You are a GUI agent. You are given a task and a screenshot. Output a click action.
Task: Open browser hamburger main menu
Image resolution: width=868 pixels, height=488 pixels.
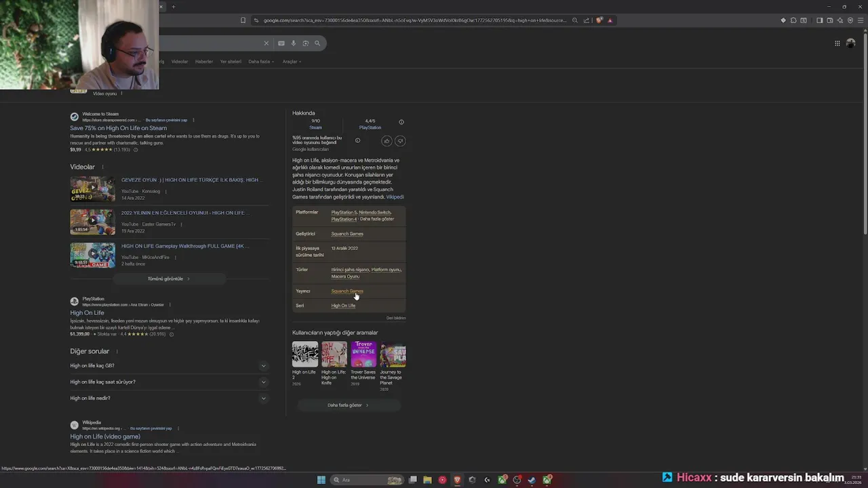click(860, 20)
